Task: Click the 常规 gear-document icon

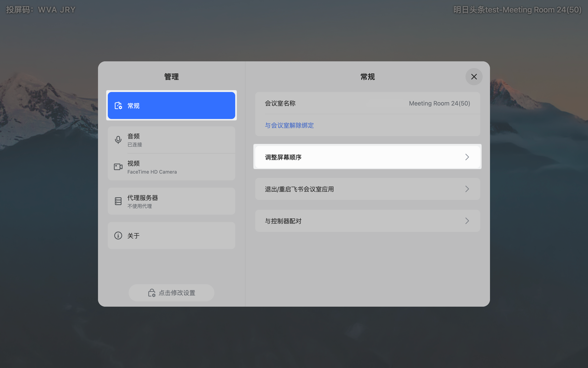Action: coord(118,106)
